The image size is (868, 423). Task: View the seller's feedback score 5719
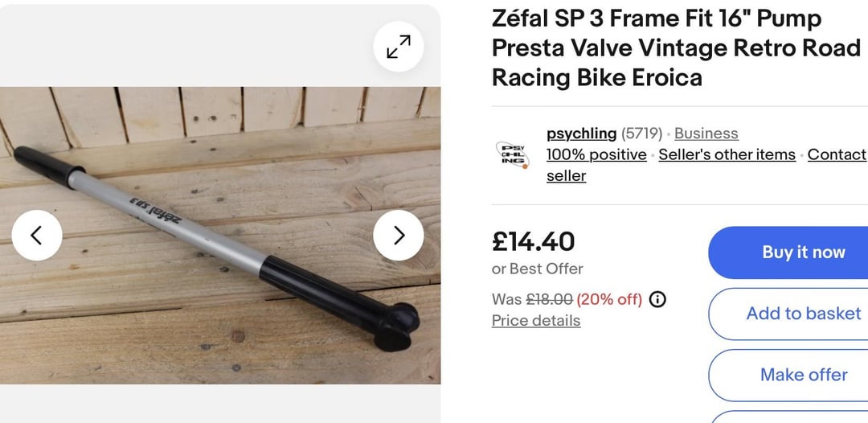tap(641, 133)
